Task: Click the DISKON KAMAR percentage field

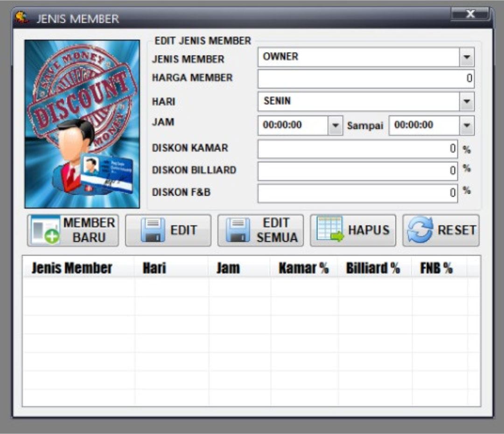Action: [x=357, y=149]
